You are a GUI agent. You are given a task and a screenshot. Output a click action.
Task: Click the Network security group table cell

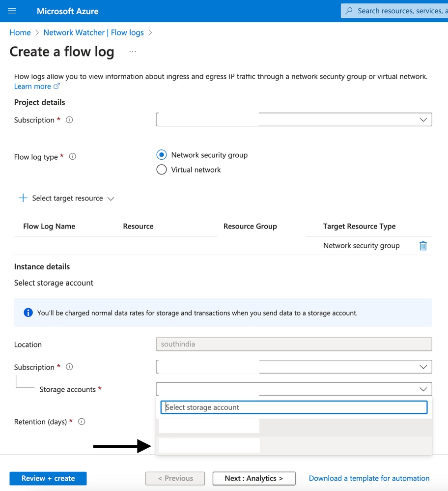tap(362, 246)
